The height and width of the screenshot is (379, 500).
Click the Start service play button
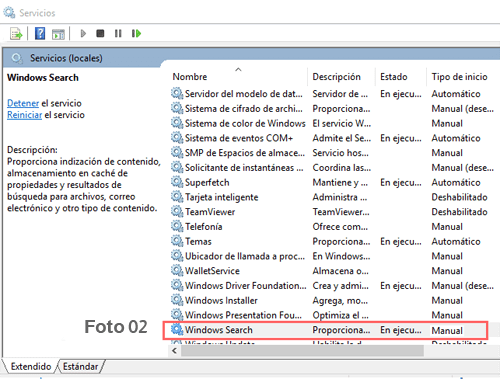pos(83,34)
